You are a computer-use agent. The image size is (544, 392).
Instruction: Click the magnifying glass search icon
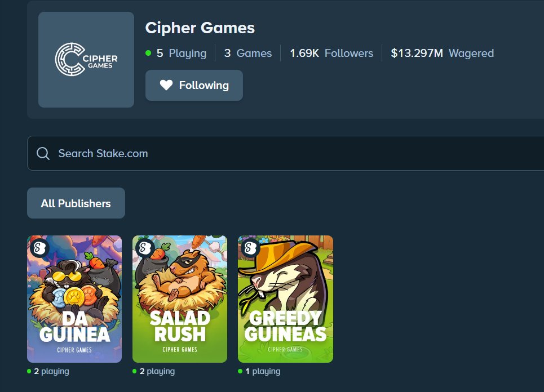tap(43, 153)
